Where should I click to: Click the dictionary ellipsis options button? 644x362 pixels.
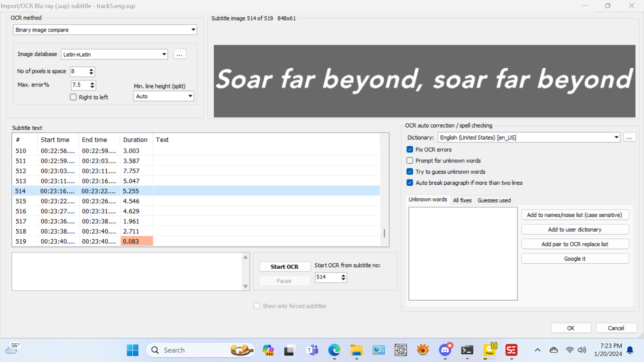click(x=629, y=137)
